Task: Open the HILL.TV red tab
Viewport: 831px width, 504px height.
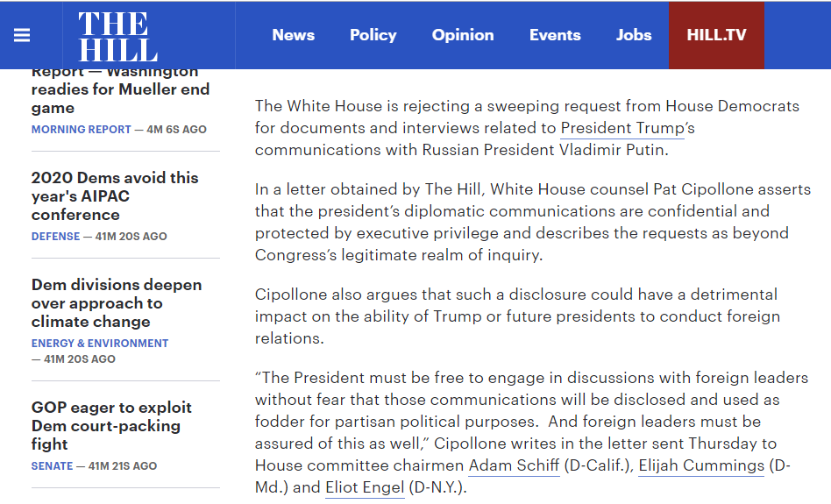Action: pos(716,35)
